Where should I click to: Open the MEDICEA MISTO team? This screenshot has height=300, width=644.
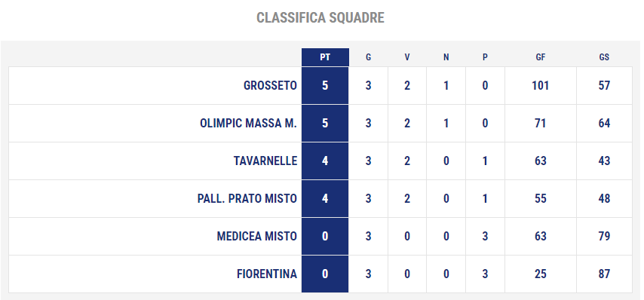pyautogui.click(x=257, y=237)
